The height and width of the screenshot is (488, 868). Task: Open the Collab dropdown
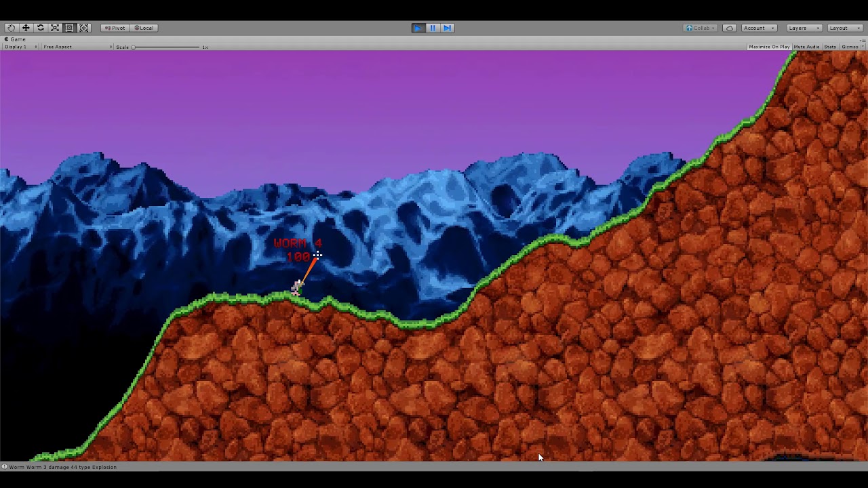701,28
